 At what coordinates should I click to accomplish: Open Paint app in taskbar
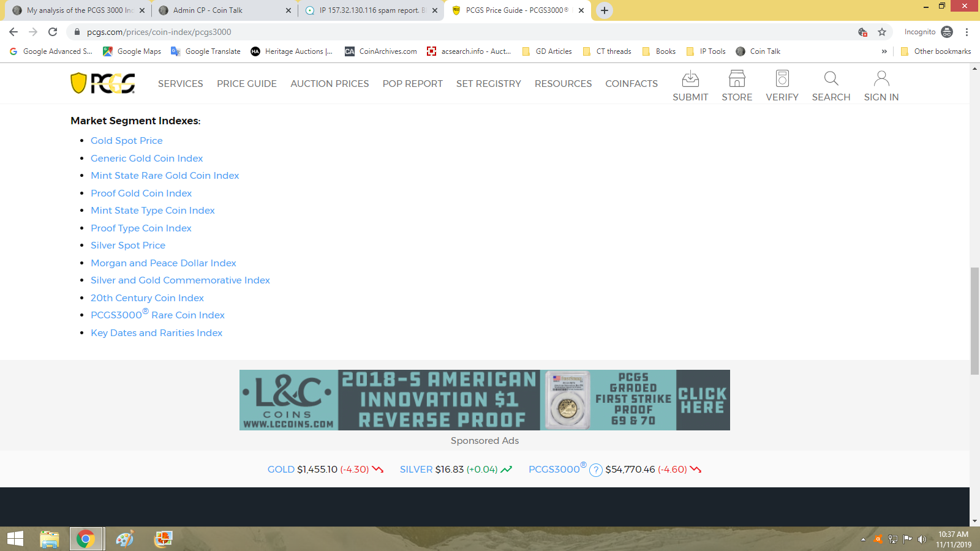(x=124, y=539)
